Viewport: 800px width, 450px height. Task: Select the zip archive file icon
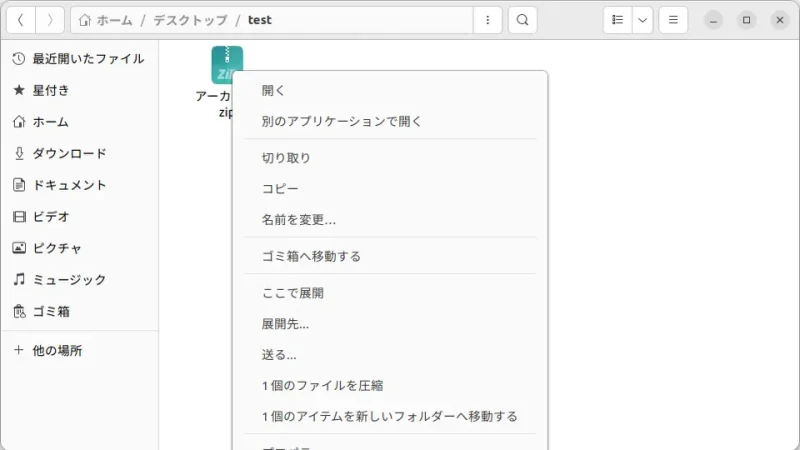227,64
